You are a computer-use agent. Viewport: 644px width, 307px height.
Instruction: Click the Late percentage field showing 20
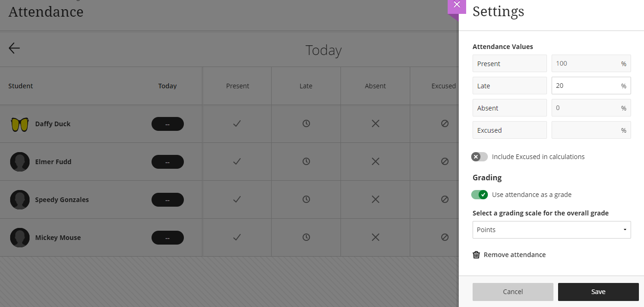point(591,86)
